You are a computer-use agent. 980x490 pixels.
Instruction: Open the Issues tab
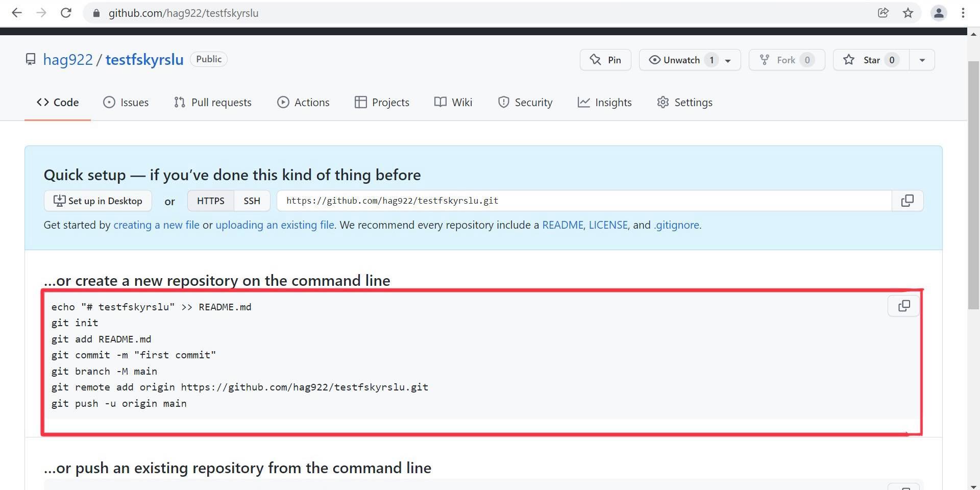[126, 102]
